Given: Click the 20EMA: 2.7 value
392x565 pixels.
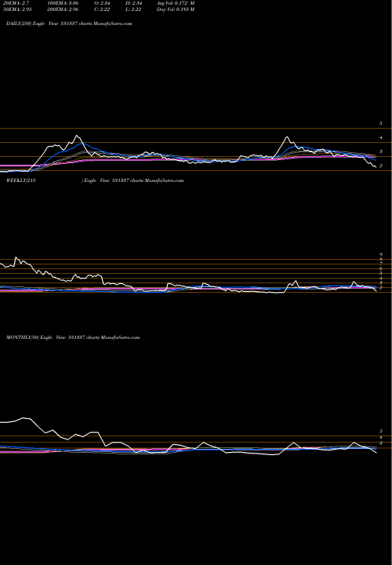Looking at the screenshot, I should coord(18,3).
